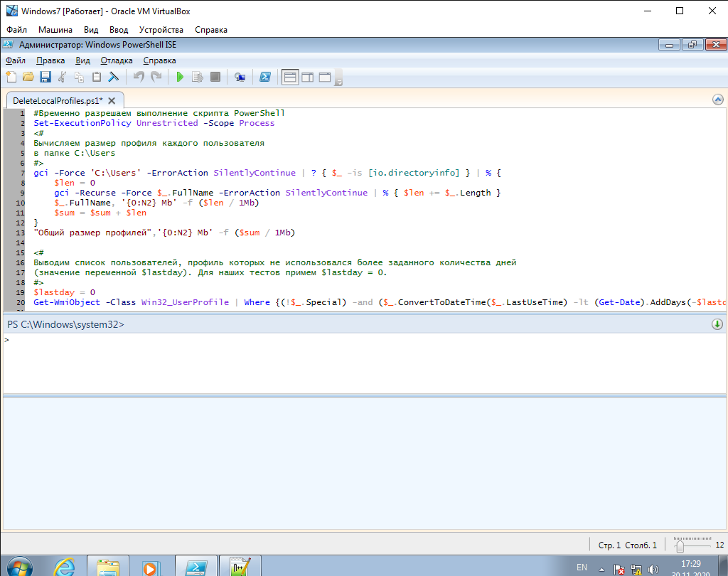728x576 pixels.
Task: Click the green down arrow in the command pane
Action: coord(717,324)
